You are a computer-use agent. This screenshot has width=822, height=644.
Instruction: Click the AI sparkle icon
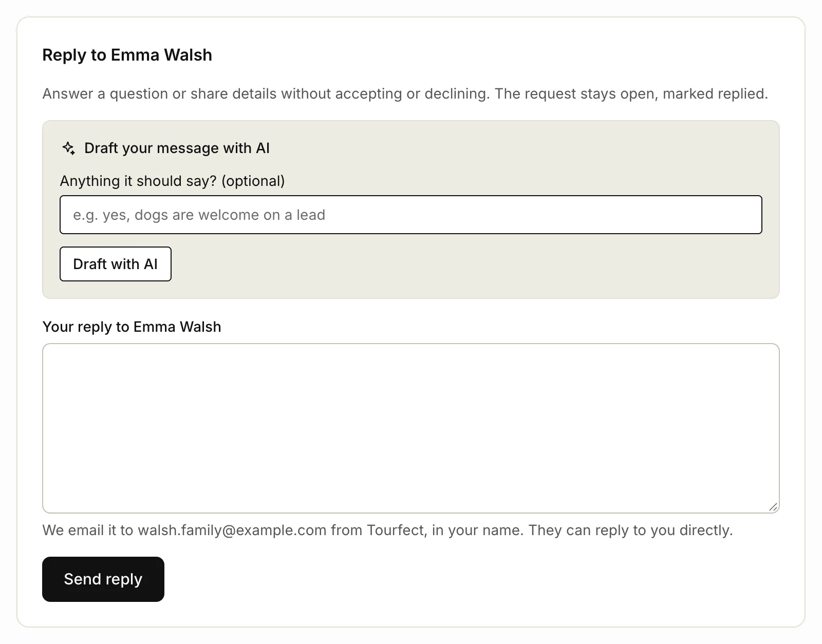(68, 148)
